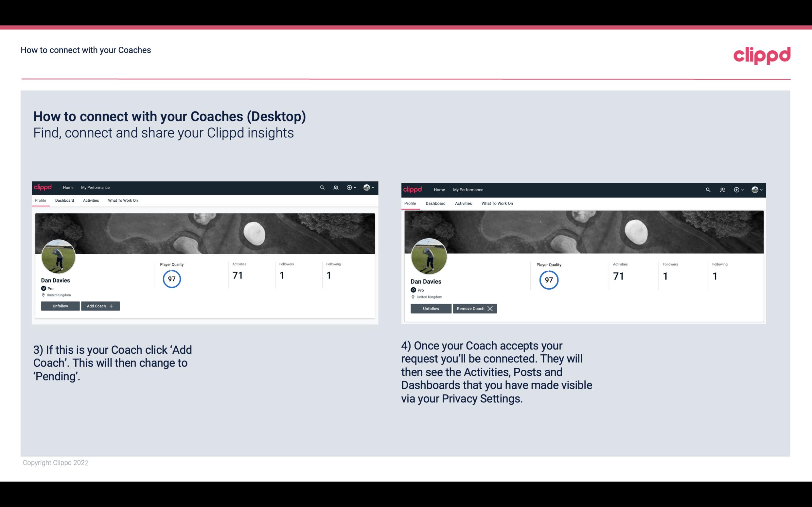Click the search icon in right screenshot
This screenshot has height=507, width=812.
pyautogui.click(x=707, y=189)
